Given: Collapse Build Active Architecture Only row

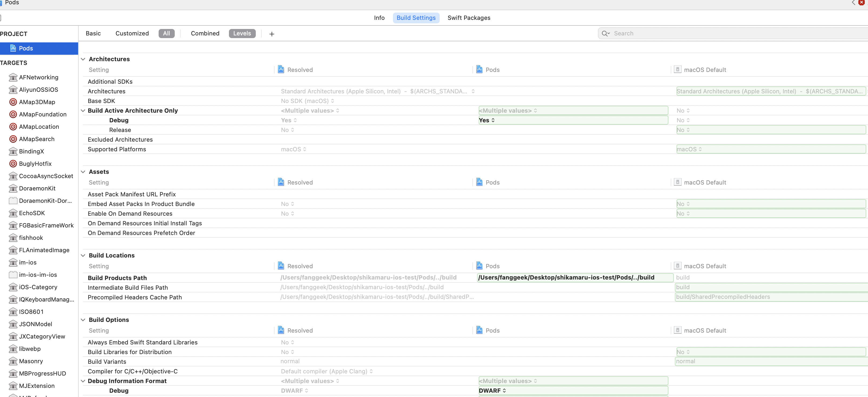Looking at the screenshot, I should click(x=83, y=111).
